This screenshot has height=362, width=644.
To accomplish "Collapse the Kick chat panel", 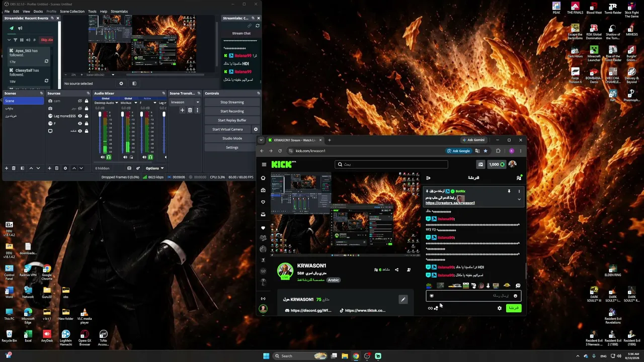I will [428, 177].
